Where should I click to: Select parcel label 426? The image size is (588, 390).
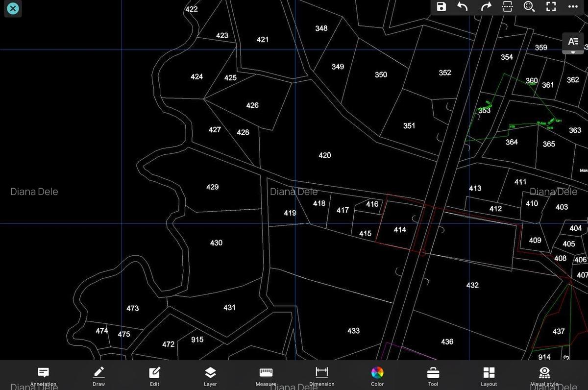pos(252,105)
